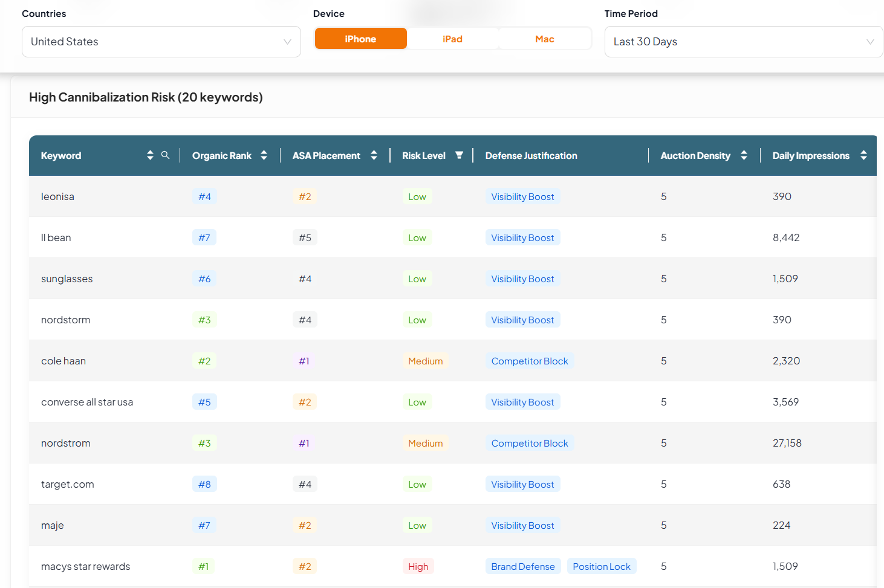Click Keyword column header
The height and width of the screenshot is (588, 884).
coord(61,155)
